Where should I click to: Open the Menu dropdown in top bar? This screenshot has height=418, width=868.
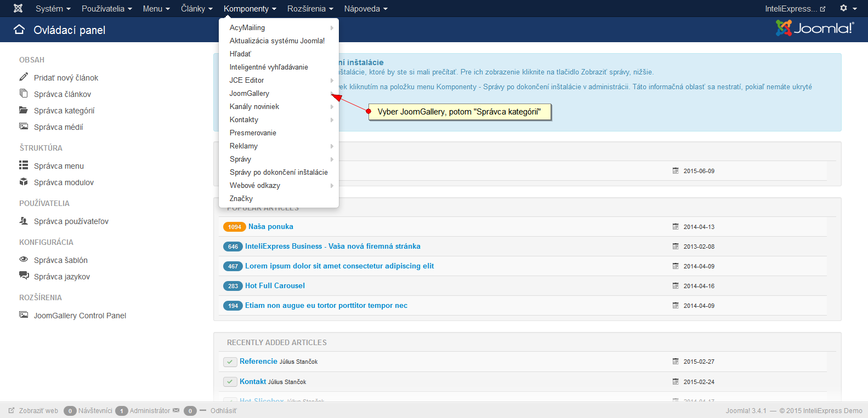[x=156, y=9]
